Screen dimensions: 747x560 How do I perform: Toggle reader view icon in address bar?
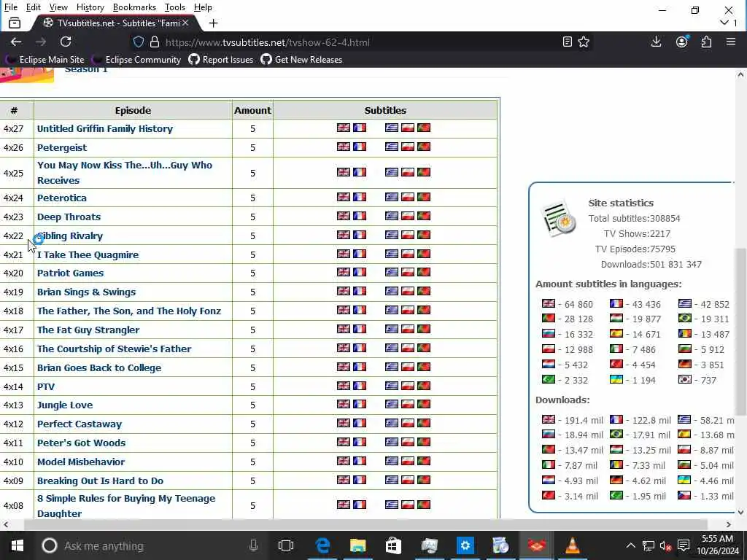tap(567, 42)
